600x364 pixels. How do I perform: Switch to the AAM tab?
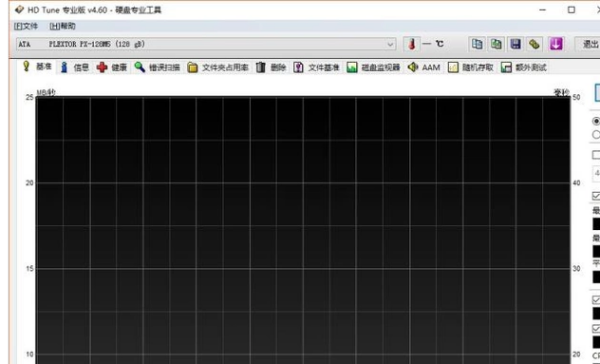tap(424, 67)
